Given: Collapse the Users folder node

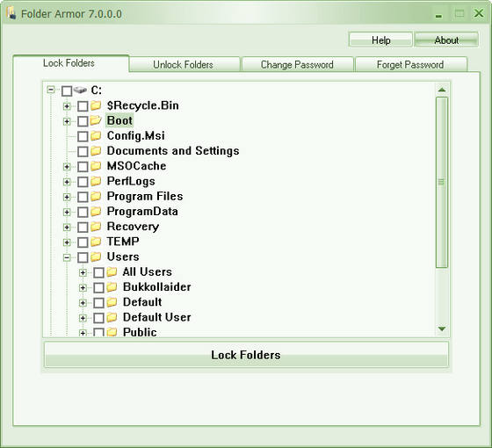Looking at the screenshot, I should pos(67,257).
